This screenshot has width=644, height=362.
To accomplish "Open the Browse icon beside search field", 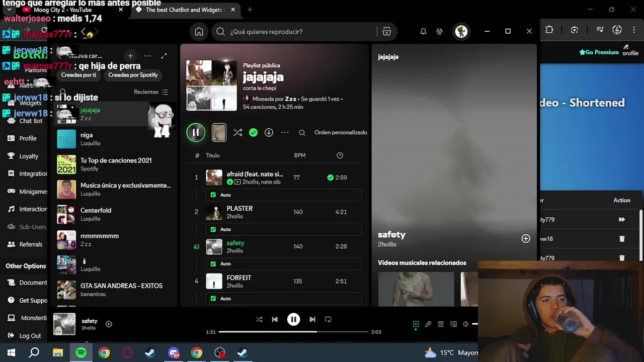I will 386,32.
